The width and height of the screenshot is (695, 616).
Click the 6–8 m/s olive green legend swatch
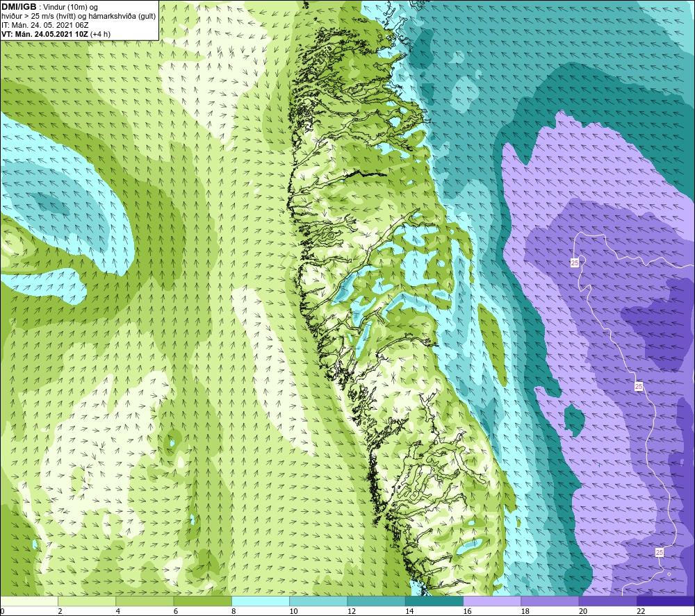click(202, 601)
